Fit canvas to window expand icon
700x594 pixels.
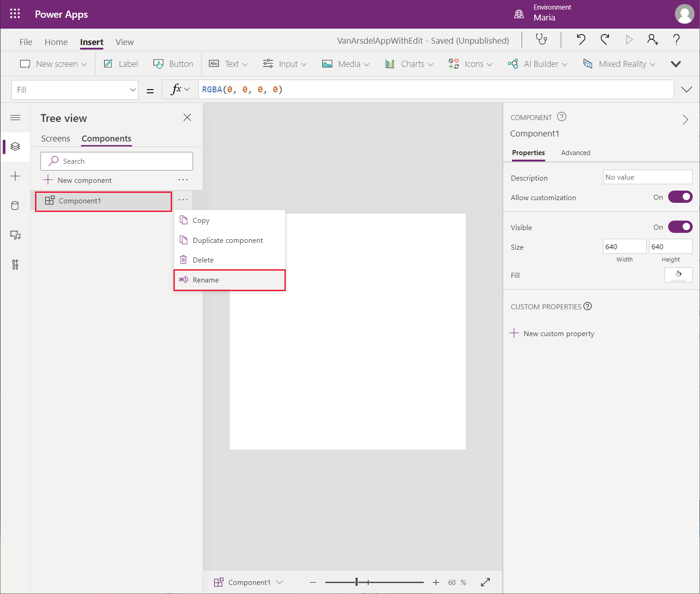coord(485,582)
